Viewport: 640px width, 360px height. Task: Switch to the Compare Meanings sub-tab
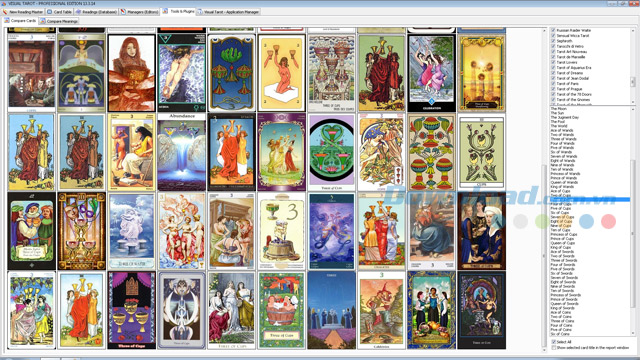[59, 21]
